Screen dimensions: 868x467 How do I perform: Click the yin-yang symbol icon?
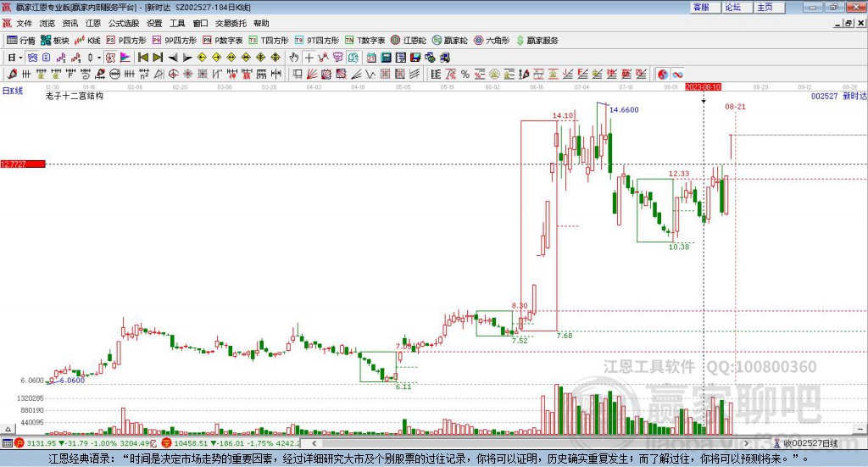663,74
